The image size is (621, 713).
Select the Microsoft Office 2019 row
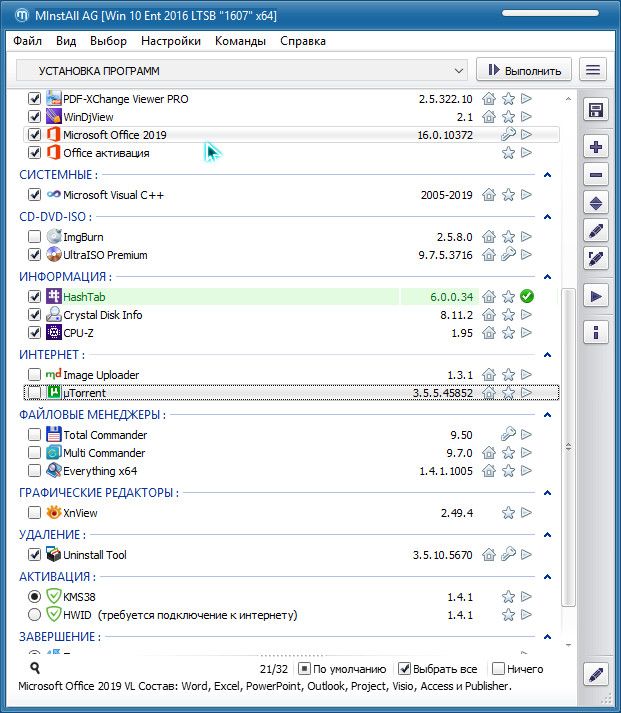291,135
